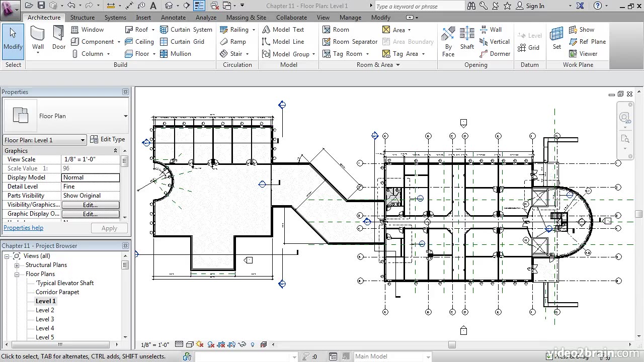
Task: Choose the Ref Plane tool
Action: (x=587, y=42)
